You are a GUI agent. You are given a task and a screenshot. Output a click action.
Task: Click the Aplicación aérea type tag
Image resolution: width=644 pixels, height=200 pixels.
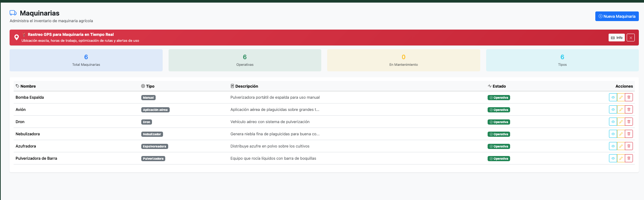click(155, 110)
